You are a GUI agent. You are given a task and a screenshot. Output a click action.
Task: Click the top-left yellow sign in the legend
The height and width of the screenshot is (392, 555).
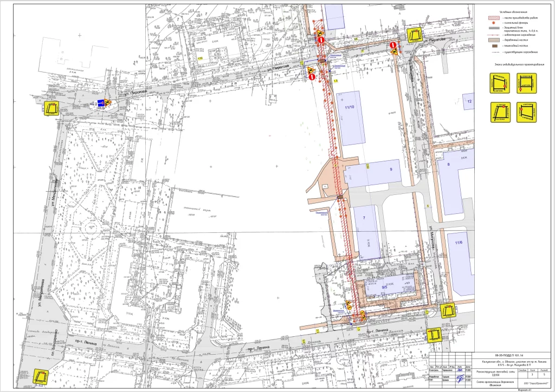coord(500,83)
